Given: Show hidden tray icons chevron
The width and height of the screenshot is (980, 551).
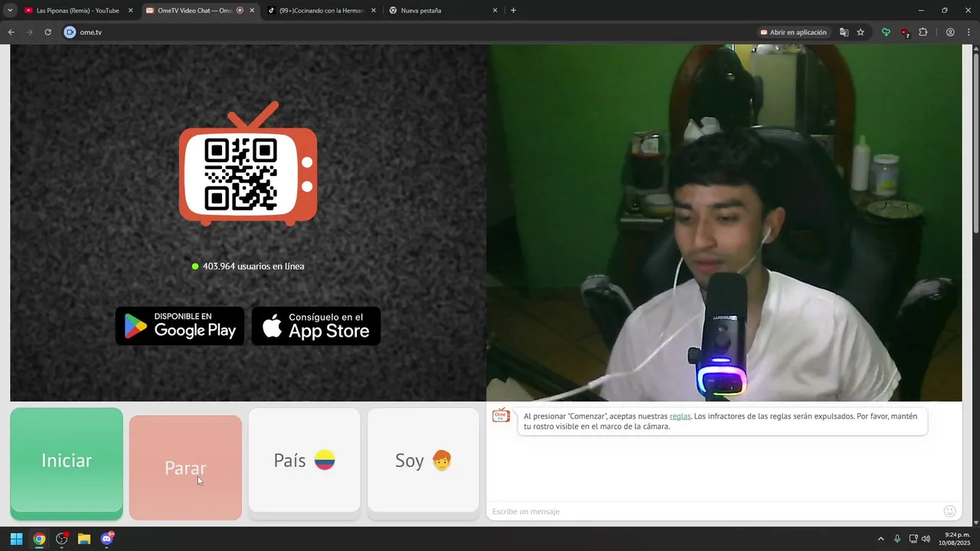Looking at the screenshot, I should click(880, 539).
